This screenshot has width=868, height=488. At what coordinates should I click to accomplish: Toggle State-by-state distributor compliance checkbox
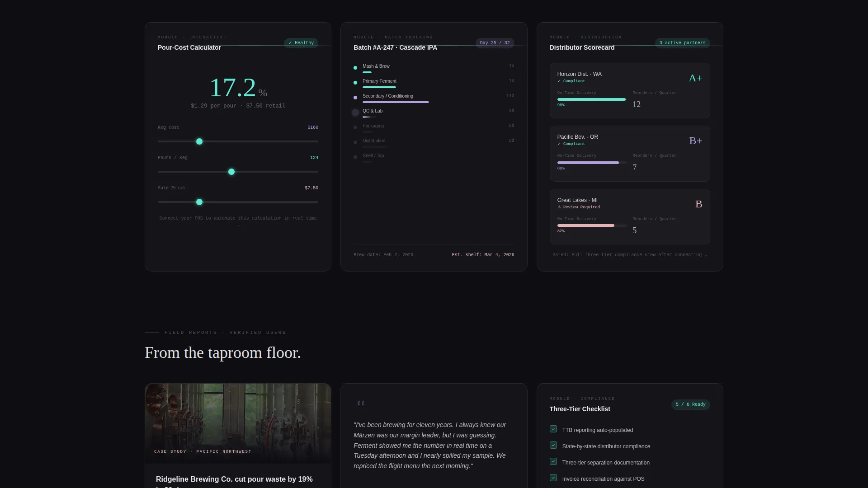[x=553, y=445]
